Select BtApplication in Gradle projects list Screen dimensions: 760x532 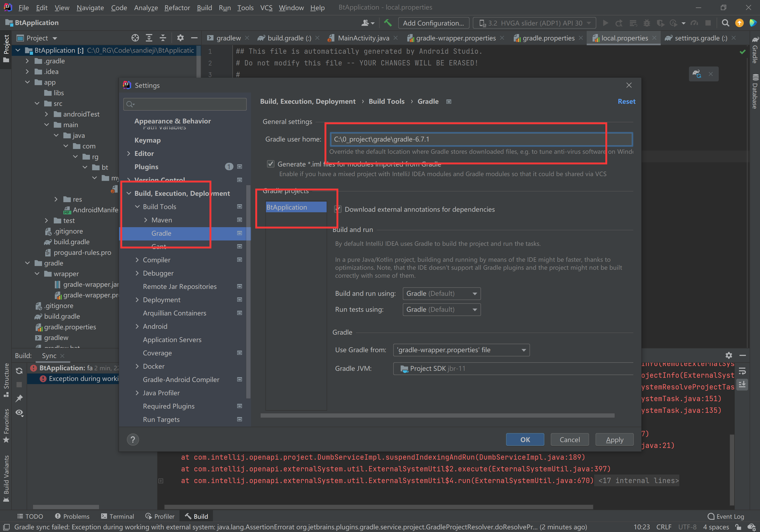[296, 207]
